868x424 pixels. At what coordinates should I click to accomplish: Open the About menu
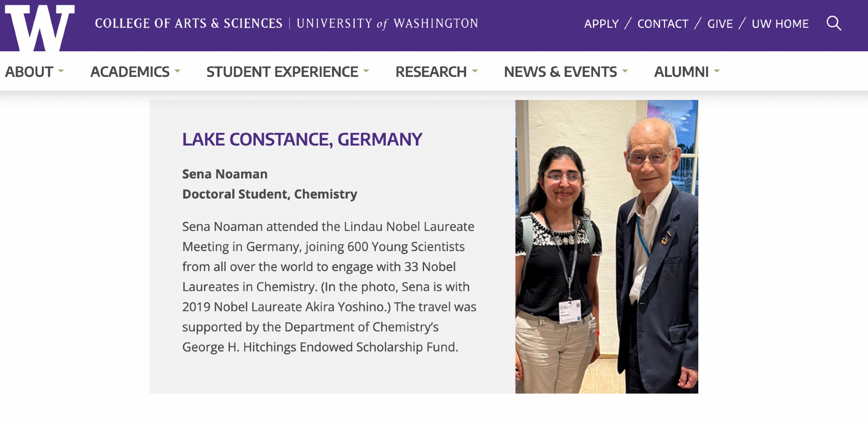[29, 72]
